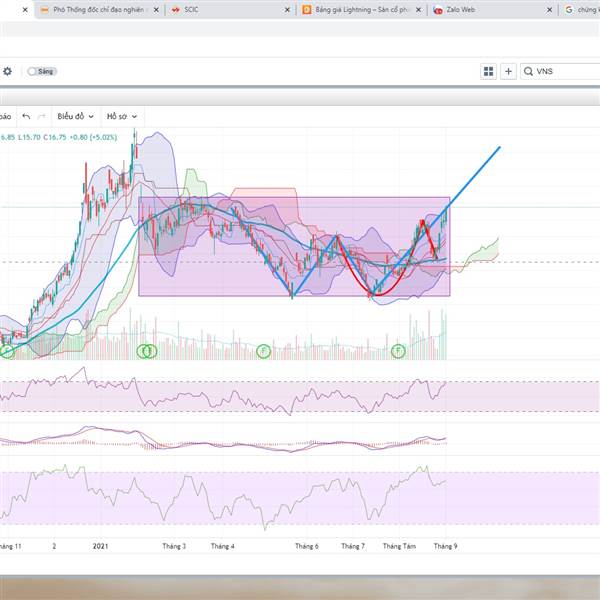Click the "Tháng 9" time axis label

(445, 546)
